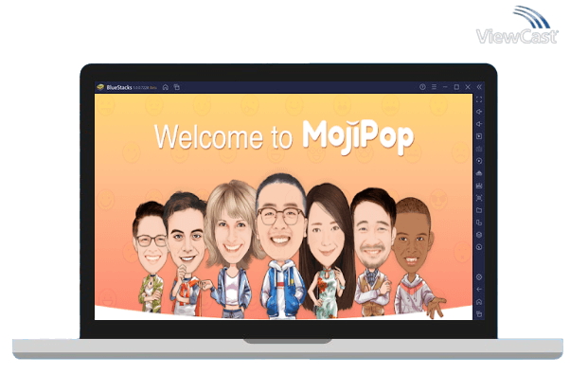This screenshot has width=570, height=392.
Task: Click the center avatar with glasses and hoodie
Action: pos(281,245)
